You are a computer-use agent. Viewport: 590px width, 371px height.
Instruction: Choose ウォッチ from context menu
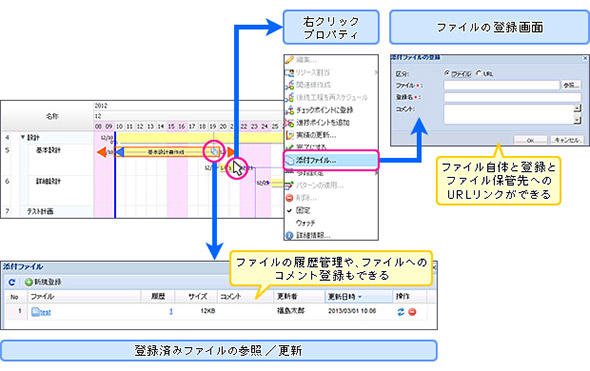point(331,223)
